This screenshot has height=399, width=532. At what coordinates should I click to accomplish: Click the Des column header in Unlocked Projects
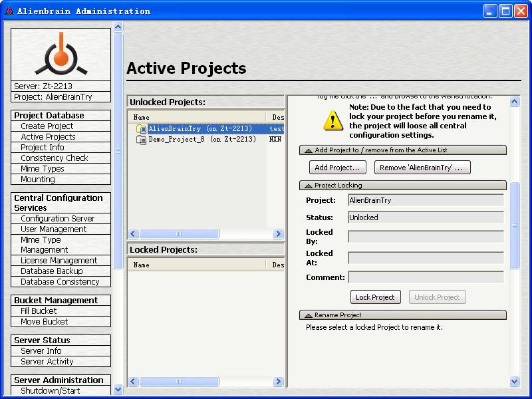tap(275, 117)
